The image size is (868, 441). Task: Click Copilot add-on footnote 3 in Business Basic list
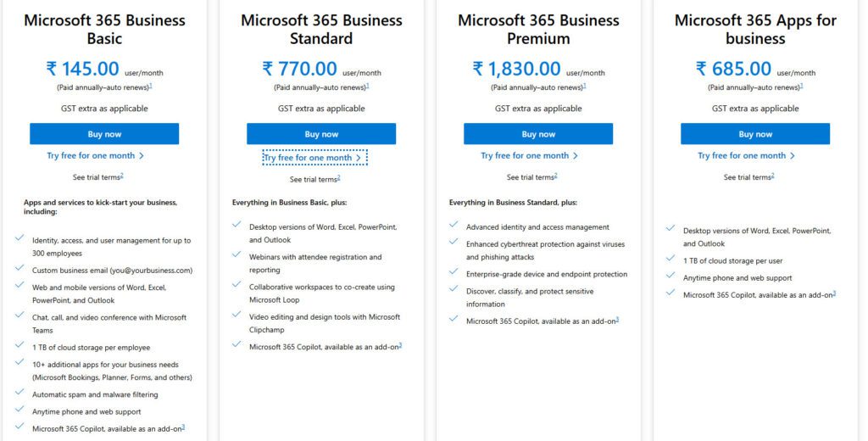tap(183, 427)
